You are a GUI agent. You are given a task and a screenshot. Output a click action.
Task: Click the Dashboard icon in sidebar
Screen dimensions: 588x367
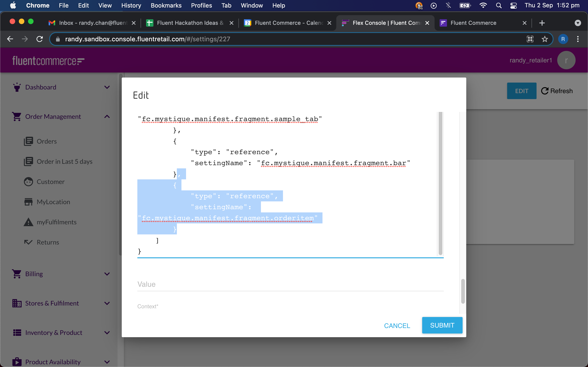click(x=17, y=87)
